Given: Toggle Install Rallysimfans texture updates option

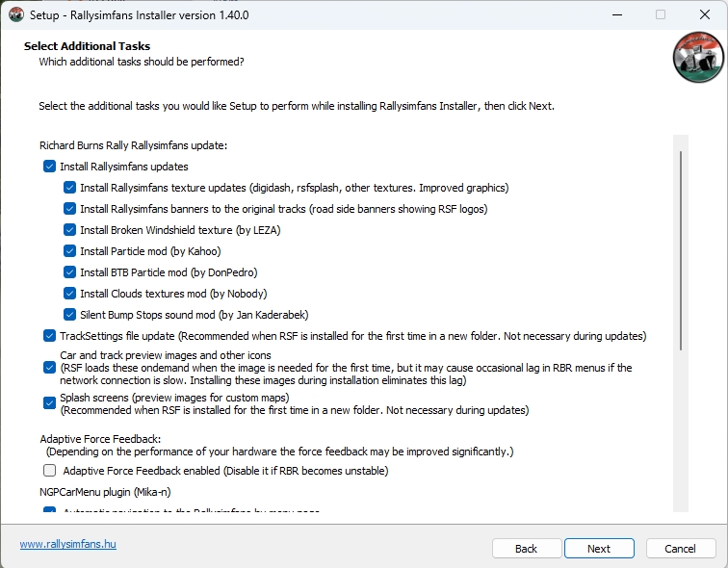Looking at the screenshot, I should tap(70, 188).
